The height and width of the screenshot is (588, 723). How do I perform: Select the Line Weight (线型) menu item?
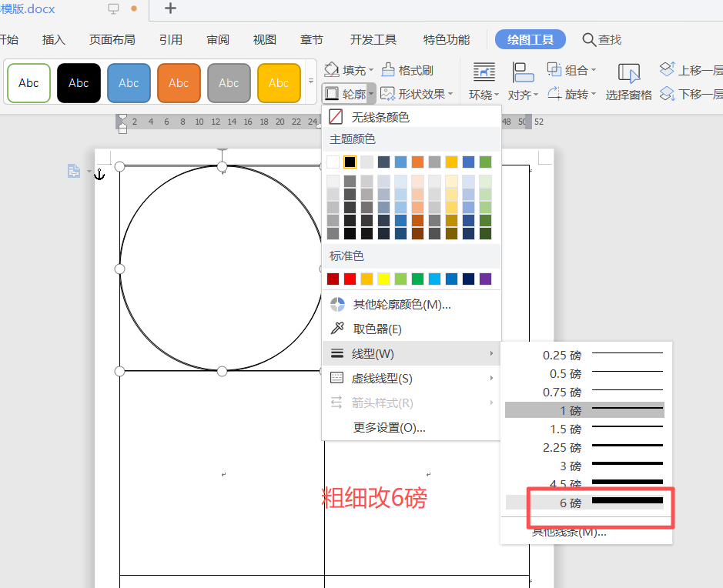click(x=411, y=353)
